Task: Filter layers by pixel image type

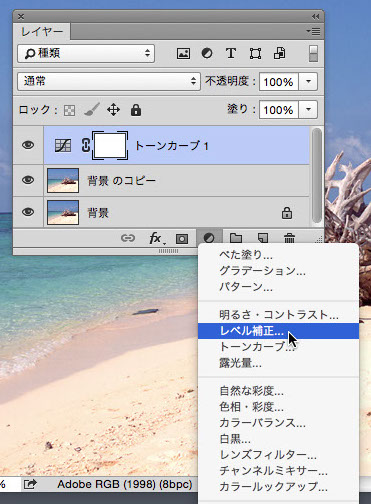Action: (183, 53)
